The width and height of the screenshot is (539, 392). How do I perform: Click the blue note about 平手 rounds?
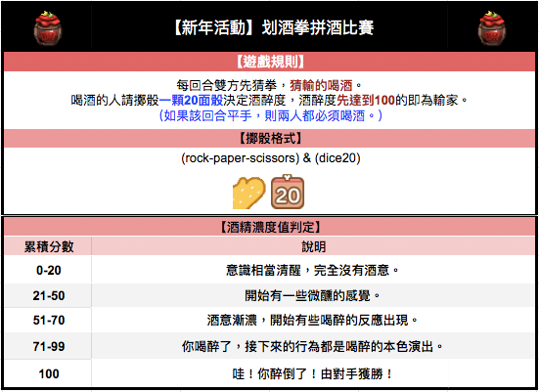point(271,115)
